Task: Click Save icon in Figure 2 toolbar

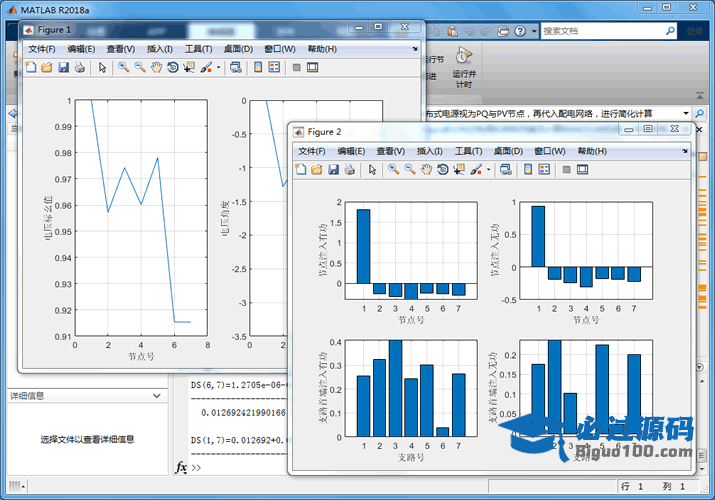Action: (x=333, y=170)
